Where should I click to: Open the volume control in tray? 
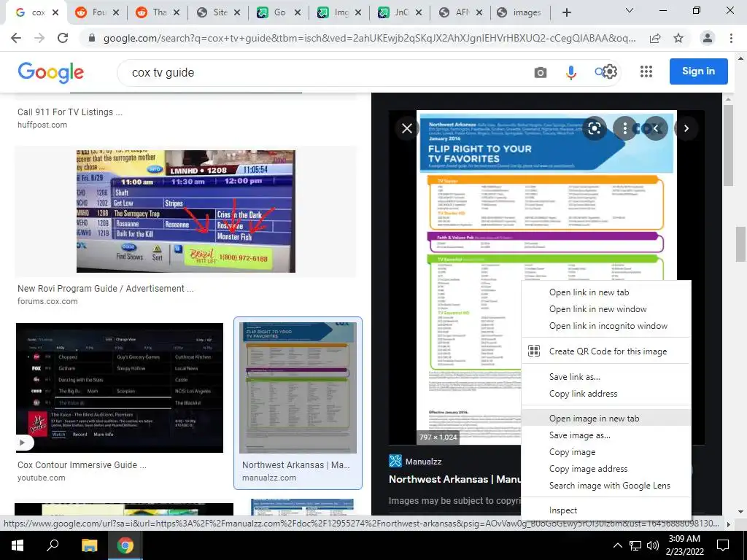click(653, 545)
